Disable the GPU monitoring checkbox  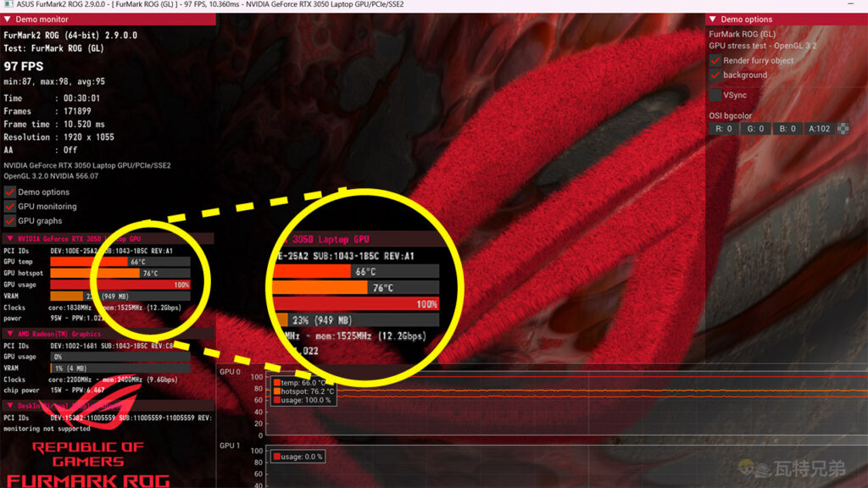(x=9, y=207)
